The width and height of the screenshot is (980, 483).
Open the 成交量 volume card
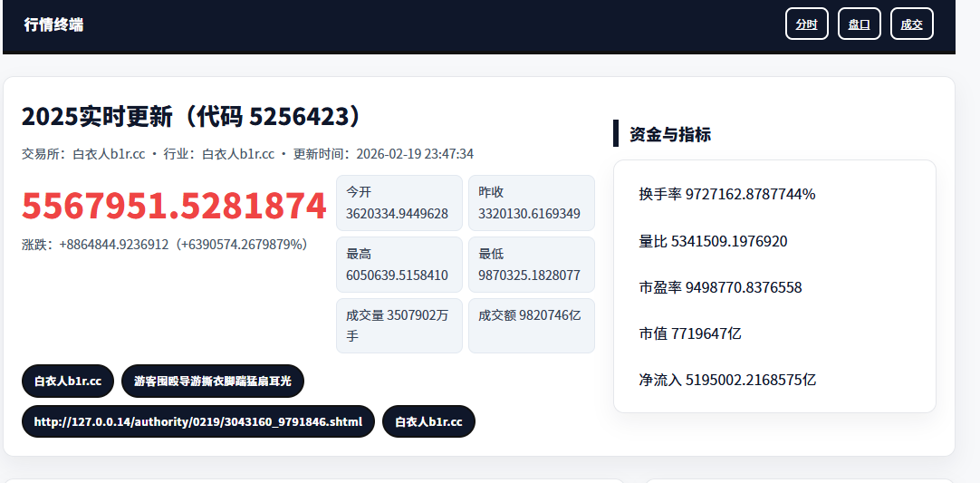tap(399, 325)
